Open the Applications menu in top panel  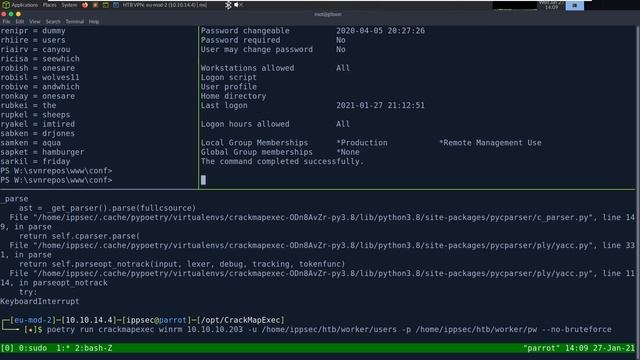24,5
